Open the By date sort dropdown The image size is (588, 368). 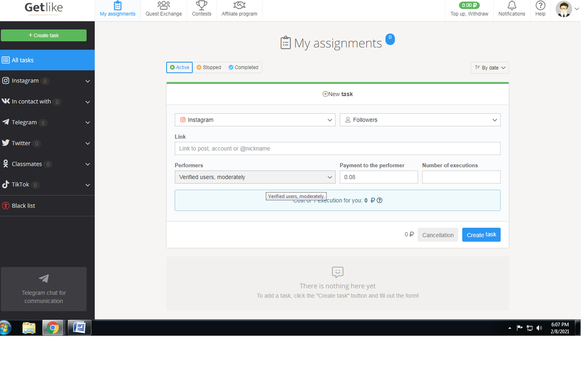click(x=490, y=68)
